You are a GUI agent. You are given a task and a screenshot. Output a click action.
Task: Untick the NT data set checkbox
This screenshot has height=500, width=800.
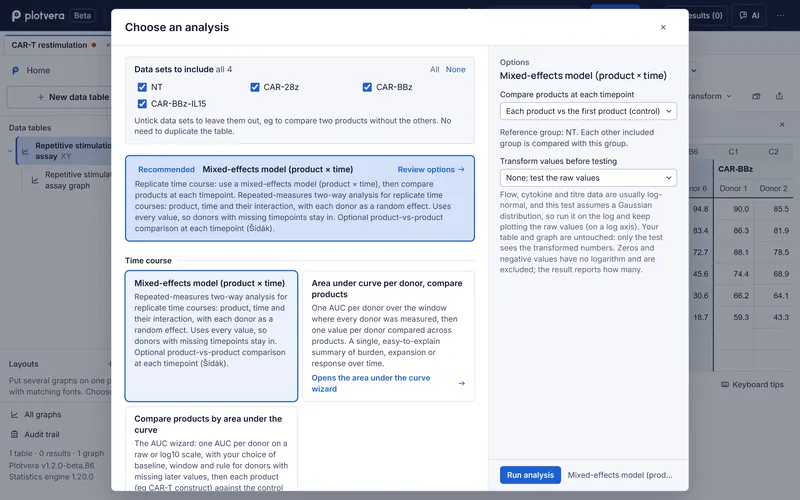pos(142,87)
